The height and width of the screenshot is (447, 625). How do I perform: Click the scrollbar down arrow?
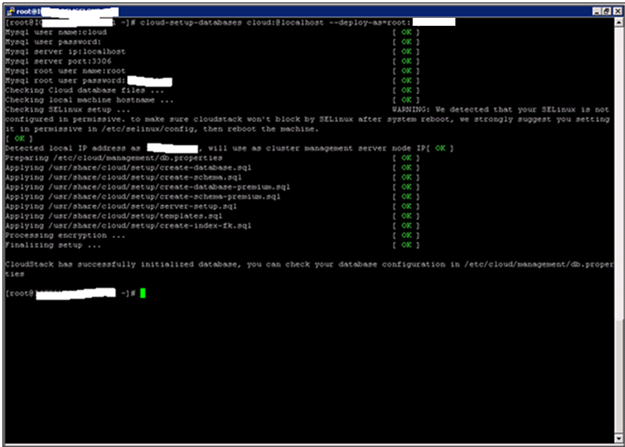click(x=619, y=438)
